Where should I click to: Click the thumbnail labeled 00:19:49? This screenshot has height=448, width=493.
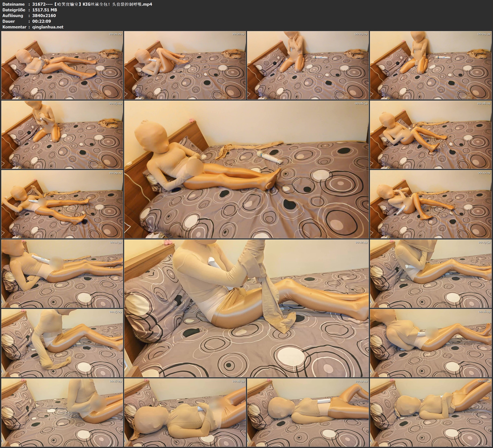(308, 412)
